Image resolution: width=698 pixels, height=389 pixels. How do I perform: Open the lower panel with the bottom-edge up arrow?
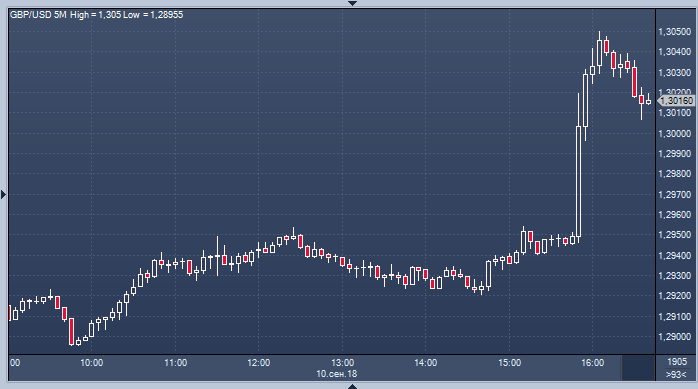pyautogui.click(x=352, y=386)
